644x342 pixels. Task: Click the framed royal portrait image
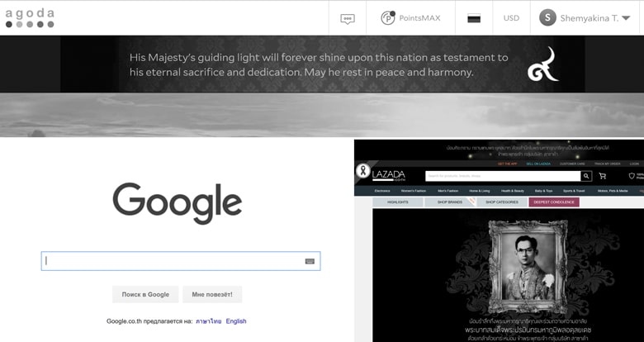[528, 266]
